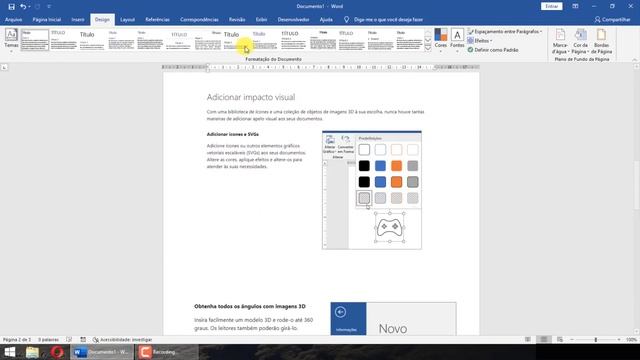640x360 pixels.
Task: Click the orange swatch in the picture's second row
Action: [396, 166]
